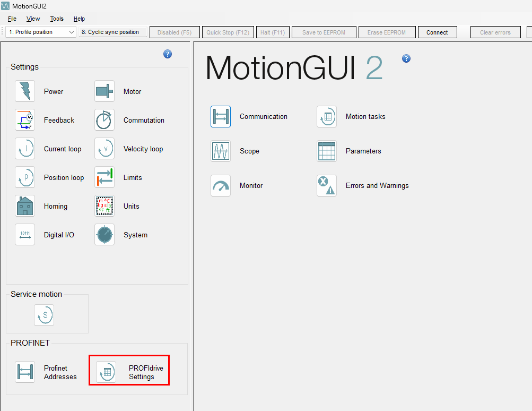Screen dimensions: 532x411
Task: Click the Profinet Addresses label
Action: tap(60, 373)
